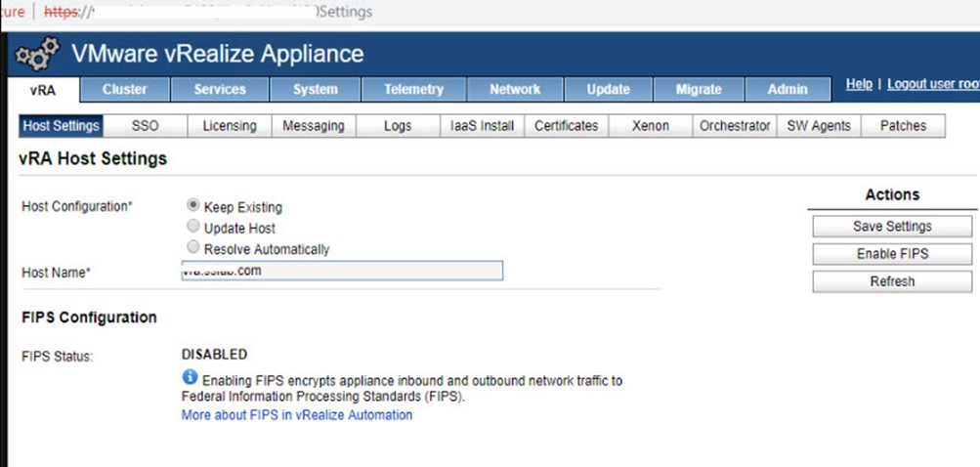
Task: Open the Orchestrator sub-tab
Action: pos(735,126)
